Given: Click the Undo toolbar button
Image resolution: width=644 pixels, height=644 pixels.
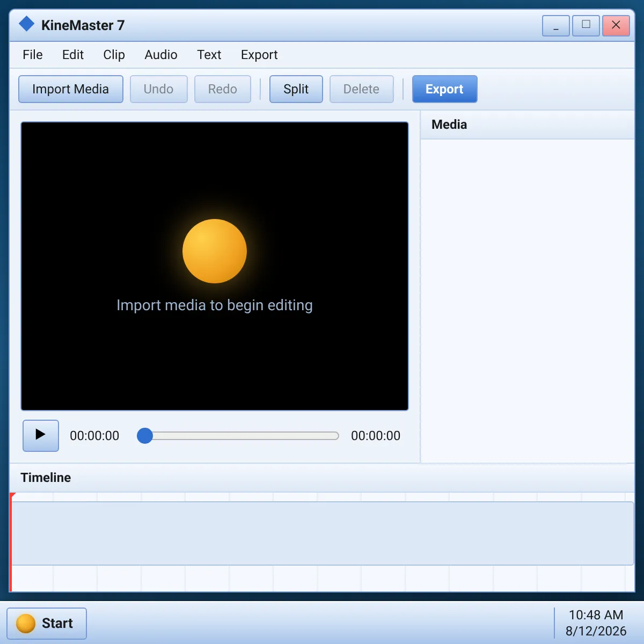Looking at the screenshot, I should pos(159,89).
